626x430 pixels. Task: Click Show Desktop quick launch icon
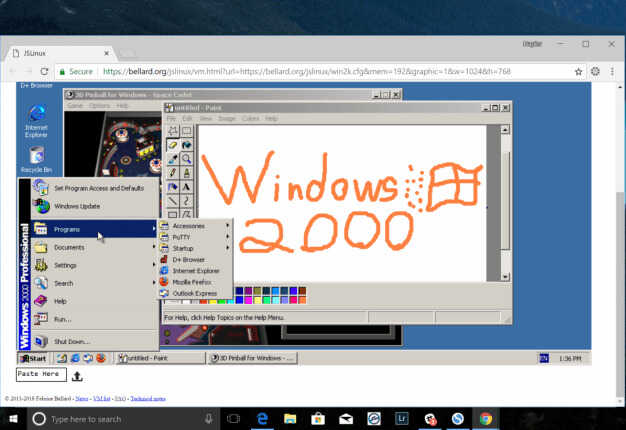pyautogui.click(x=61, y=358)
